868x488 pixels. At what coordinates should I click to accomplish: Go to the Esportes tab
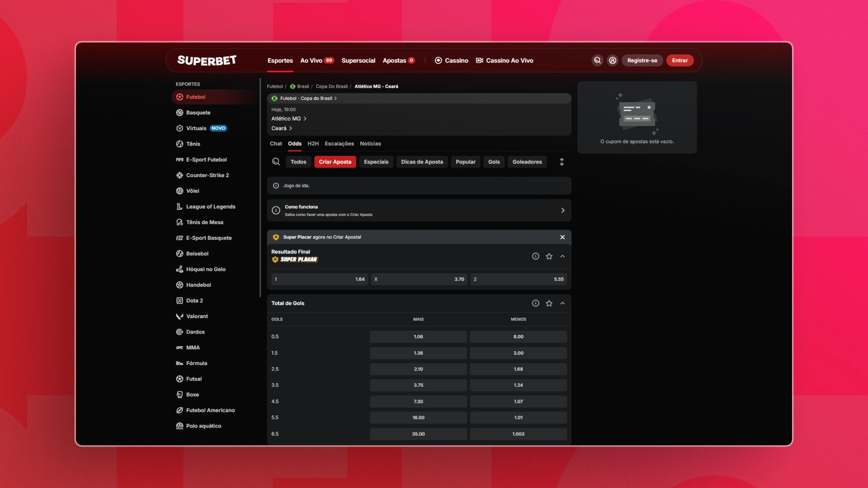[x=280, y=61]
